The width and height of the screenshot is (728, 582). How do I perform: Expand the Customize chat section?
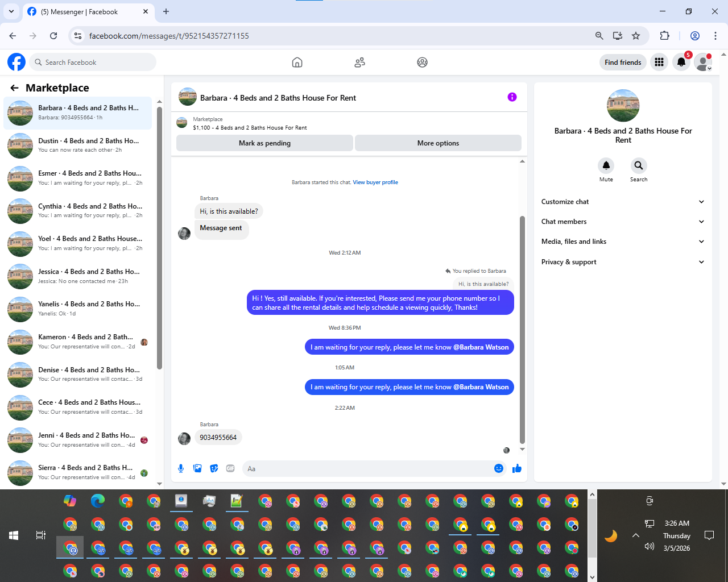pos(623,202)
